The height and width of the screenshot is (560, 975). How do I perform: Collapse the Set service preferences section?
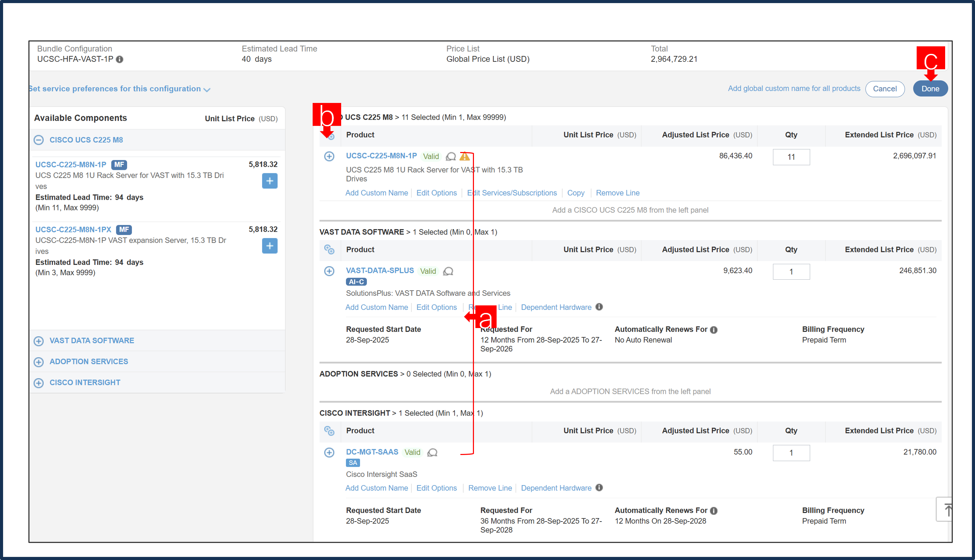[x=207, y=89]
